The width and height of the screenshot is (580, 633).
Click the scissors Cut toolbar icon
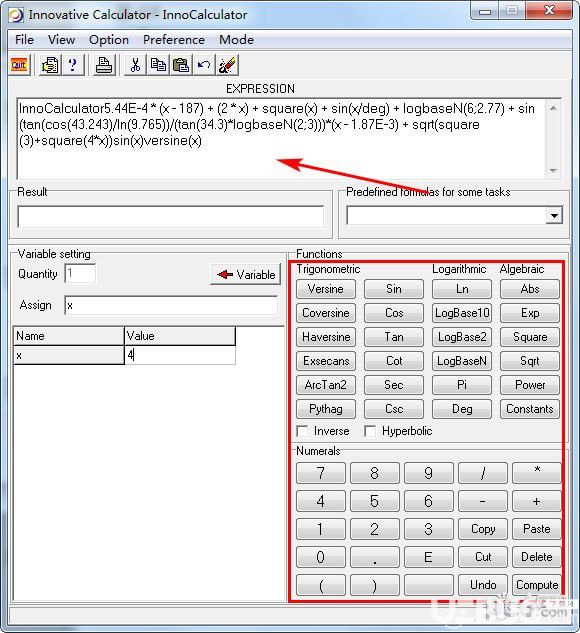[135, 65]
